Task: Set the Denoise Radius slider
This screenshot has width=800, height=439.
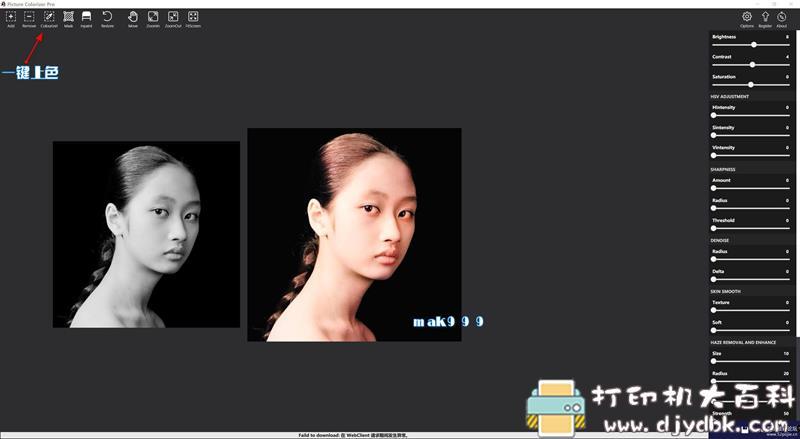Action: [x=751, y=259]
